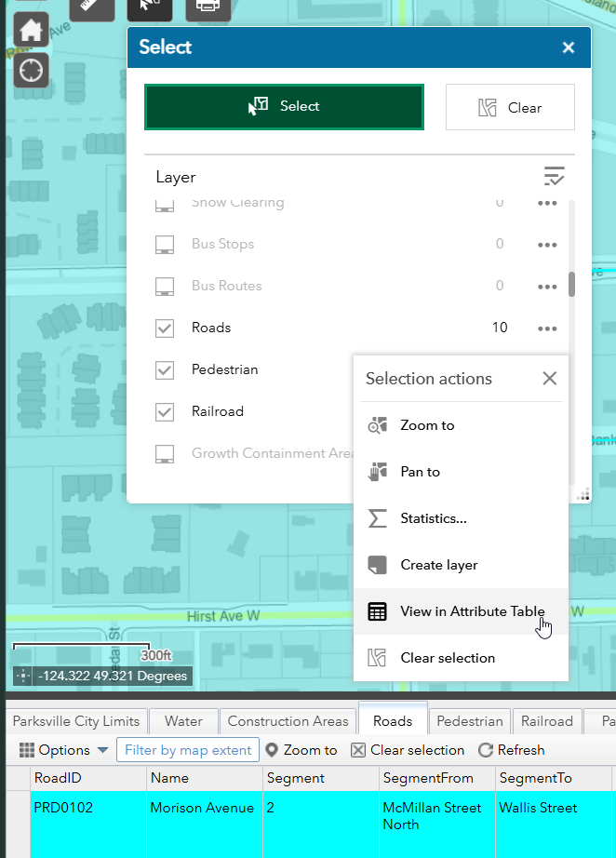This screenshot has width=616, height=858.
Task: Toggle Bus Stops layer checkbox
Action: 165,245
